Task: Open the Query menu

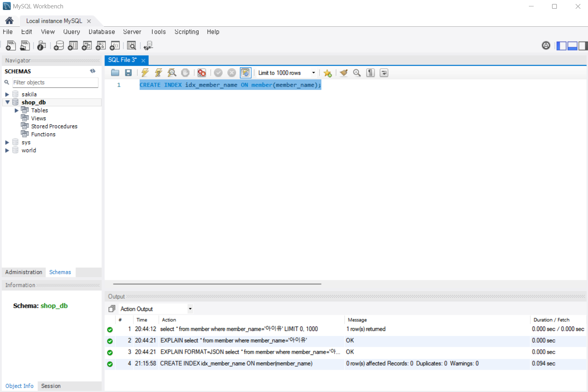Action: [72, 32]
